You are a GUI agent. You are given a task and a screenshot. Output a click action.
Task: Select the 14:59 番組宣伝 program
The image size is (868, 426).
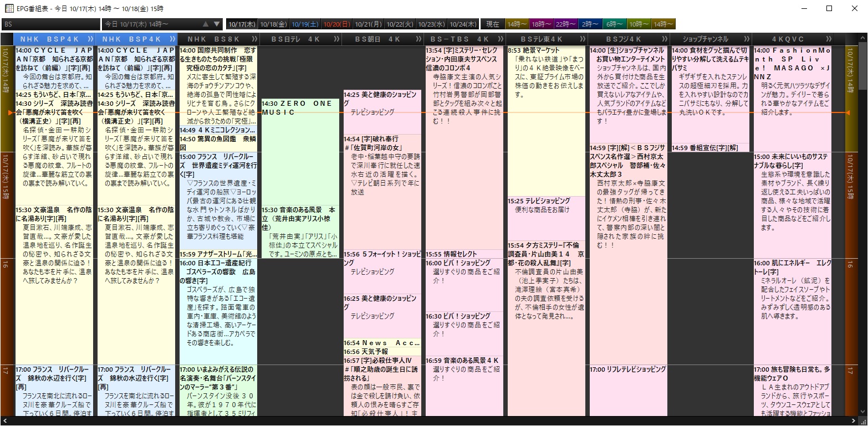tap(710, 147)
